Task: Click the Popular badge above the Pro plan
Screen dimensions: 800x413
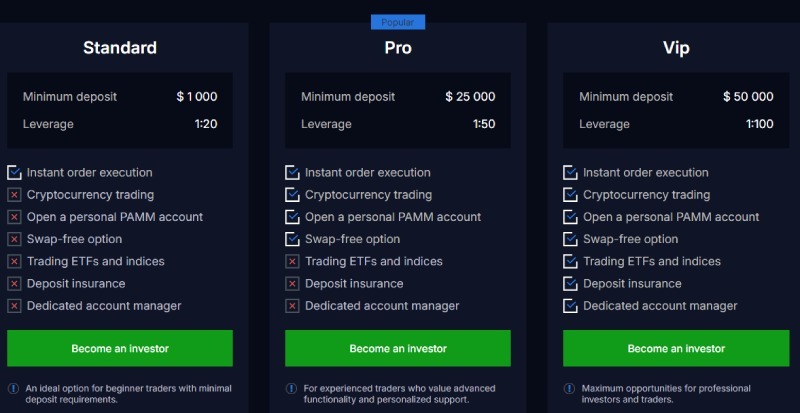Action: tap(398, 22)
